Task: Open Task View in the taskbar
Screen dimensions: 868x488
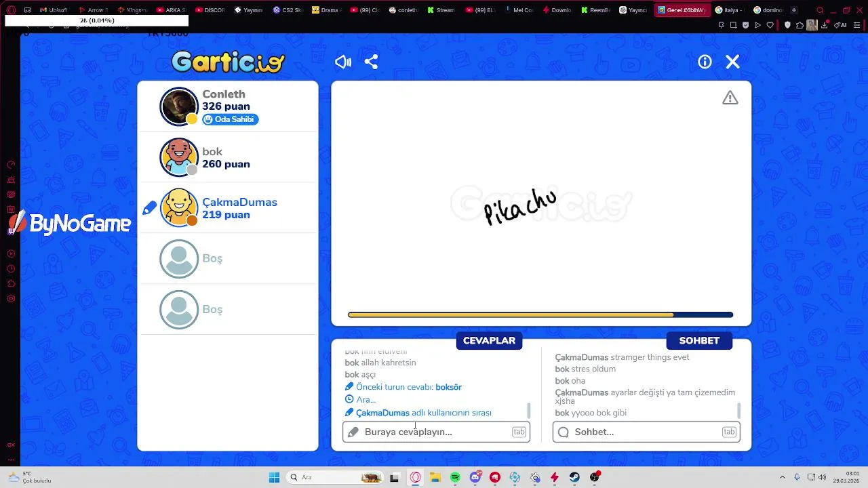Action: tap(395, 477)
